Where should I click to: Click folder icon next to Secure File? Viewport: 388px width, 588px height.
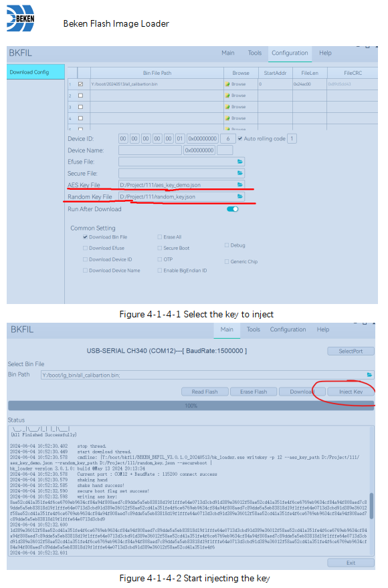click(x=239, y=173)
